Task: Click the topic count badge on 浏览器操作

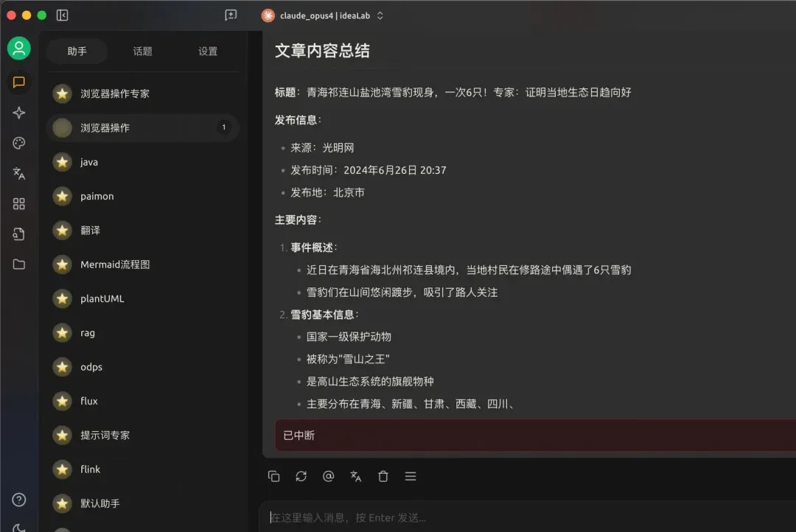Action: (223, 127)
